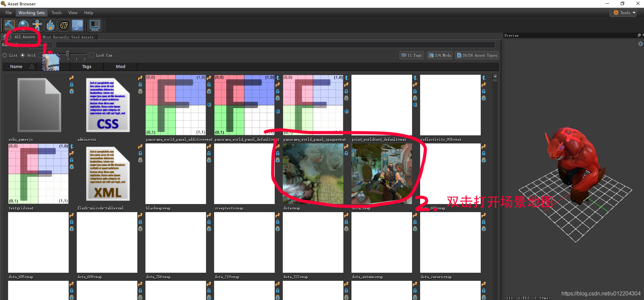Open the File menu
644x300 pixels.
click(9, 13)
